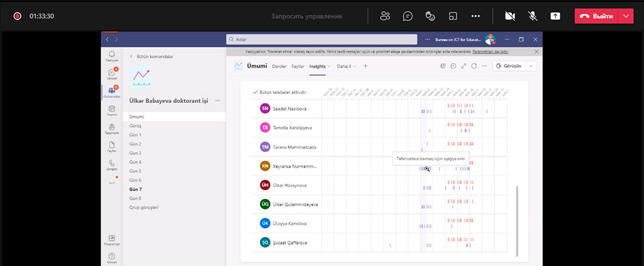Open Proqramlar apps icon in sidebar
Viewport: 644px width, 266px height.
coord(111,240)
